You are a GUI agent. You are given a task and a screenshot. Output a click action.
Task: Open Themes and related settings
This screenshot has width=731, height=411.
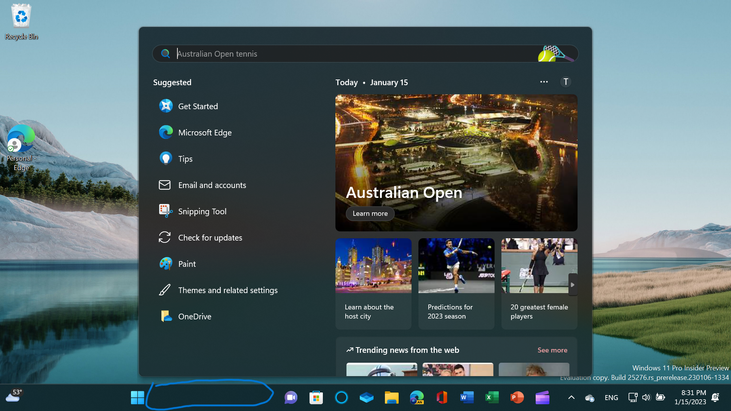[x=218, y=290]
